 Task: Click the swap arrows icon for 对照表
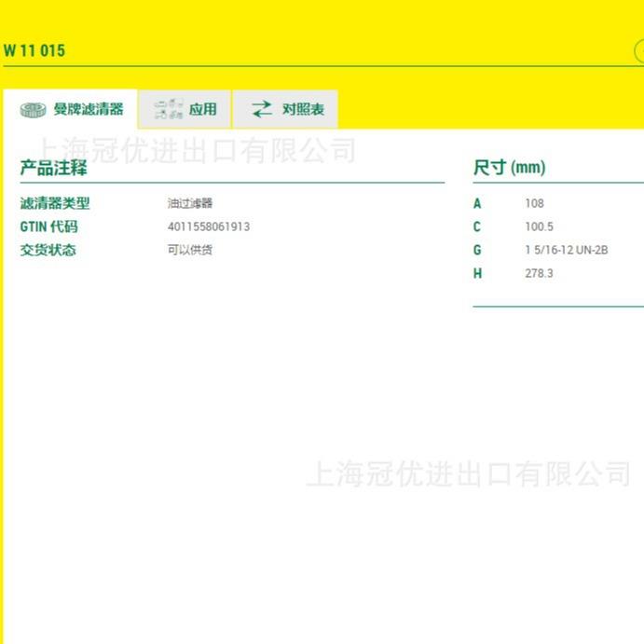(262, 109)
